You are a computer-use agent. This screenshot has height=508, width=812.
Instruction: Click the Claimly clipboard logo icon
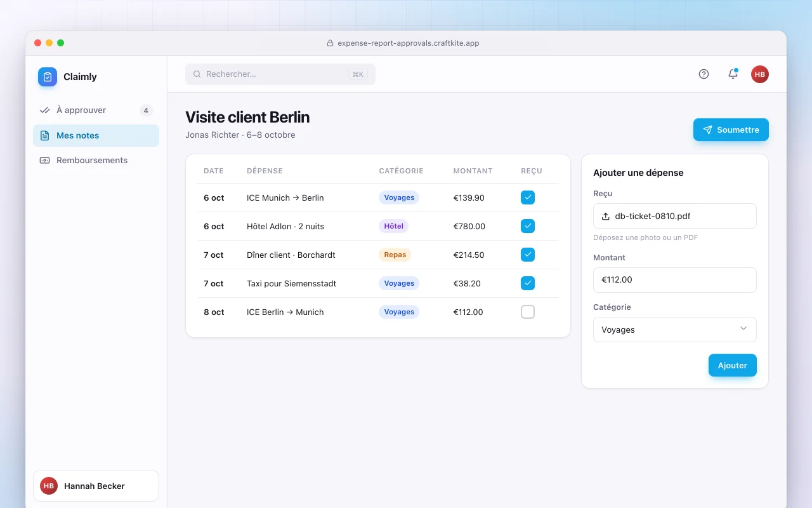pyautogui.click(x=48, y=77)
